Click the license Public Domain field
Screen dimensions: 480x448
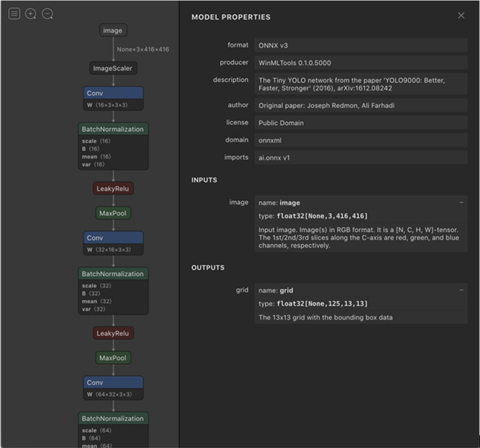360,123
